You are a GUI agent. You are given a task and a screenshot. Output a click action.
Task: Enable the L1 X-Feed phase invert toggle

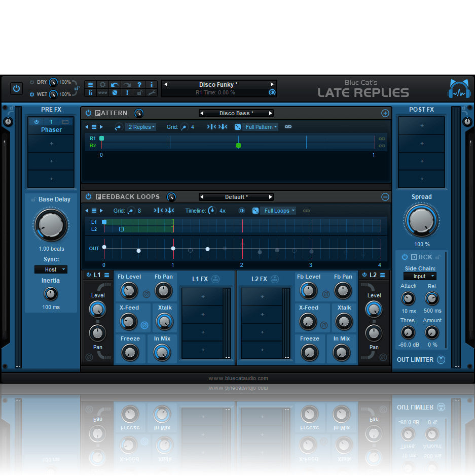(x=144, y=324)
